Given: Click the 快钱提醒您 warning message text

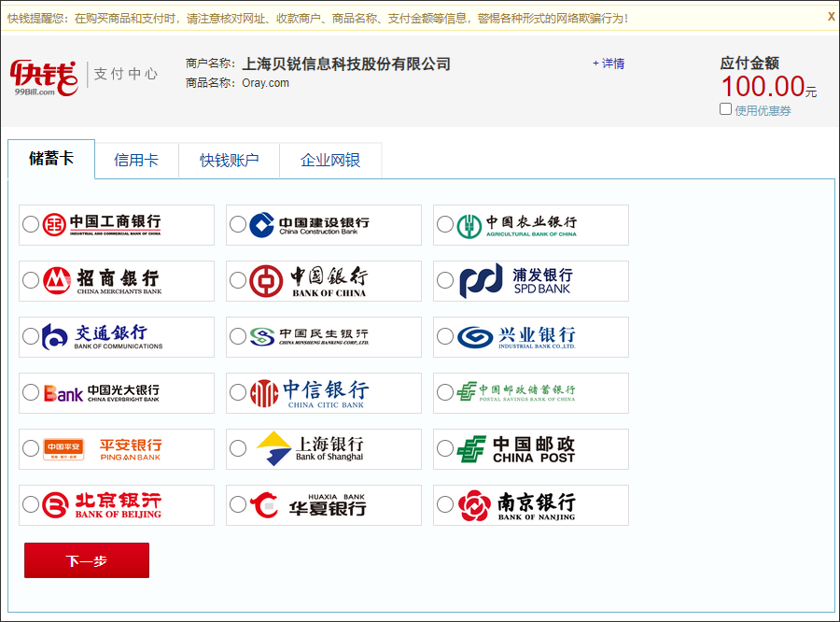Looking at the screenshot, I should point(317,19).
